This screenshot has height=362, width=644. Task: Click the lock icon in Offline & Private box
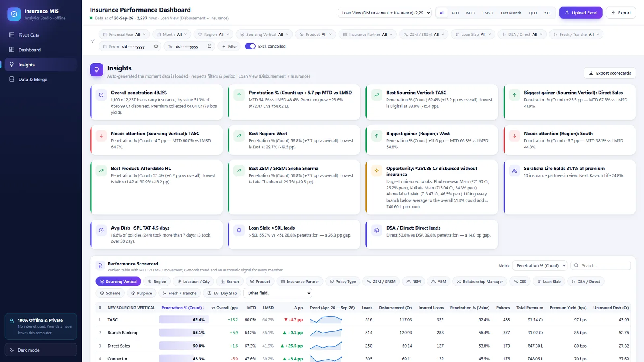(x=12, y=321)
